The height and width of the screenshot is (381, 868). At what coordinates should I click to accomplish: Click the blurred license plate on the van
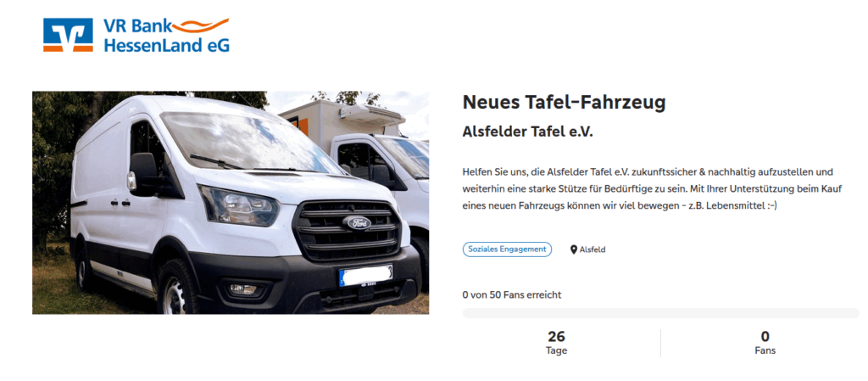coord(365,275)
